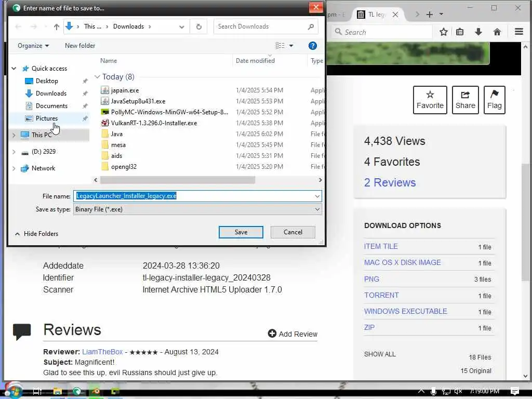
Task: Click Add Review
Action: pyautogui.click(x=292, y=334)
